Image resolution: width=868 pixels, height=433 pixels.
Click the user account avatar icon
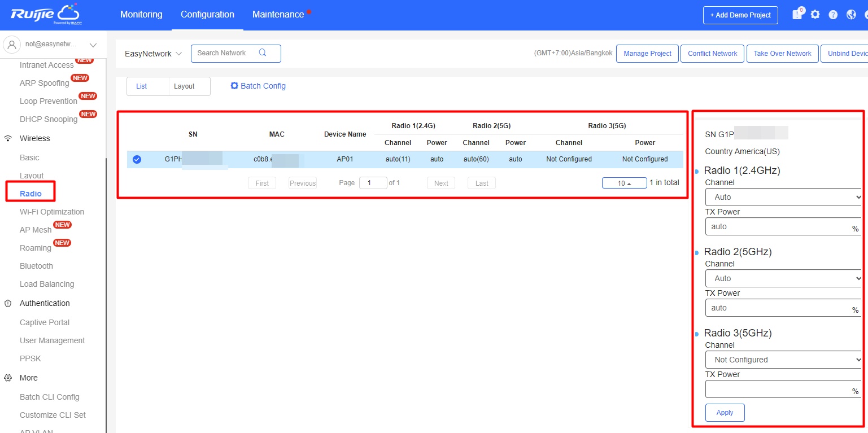coord(13,45)
